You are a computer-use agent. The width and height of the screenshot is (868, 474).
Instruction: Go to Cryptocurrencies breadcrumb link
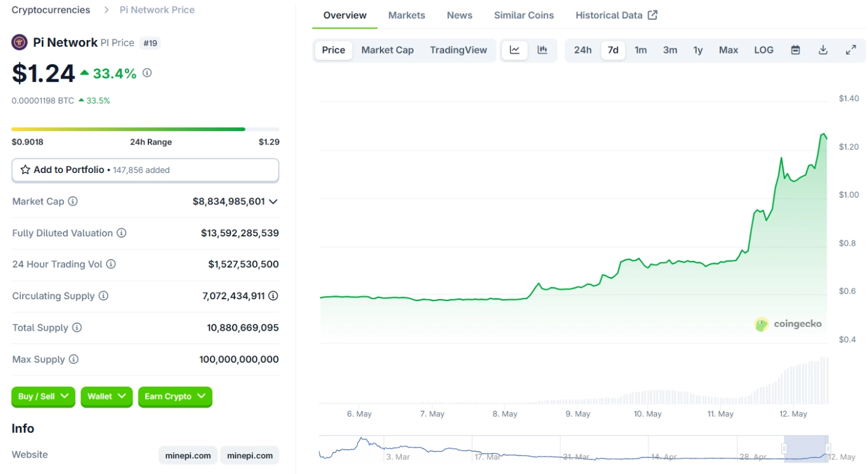tap(51, 10)
